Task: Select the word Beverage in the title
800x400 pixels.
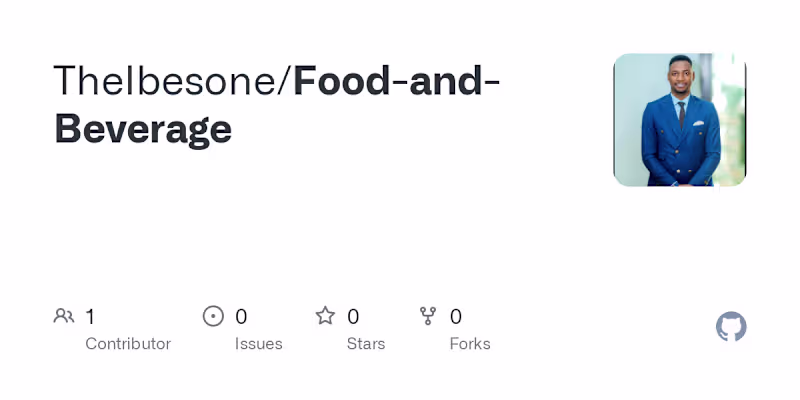Action: [143, 128]
